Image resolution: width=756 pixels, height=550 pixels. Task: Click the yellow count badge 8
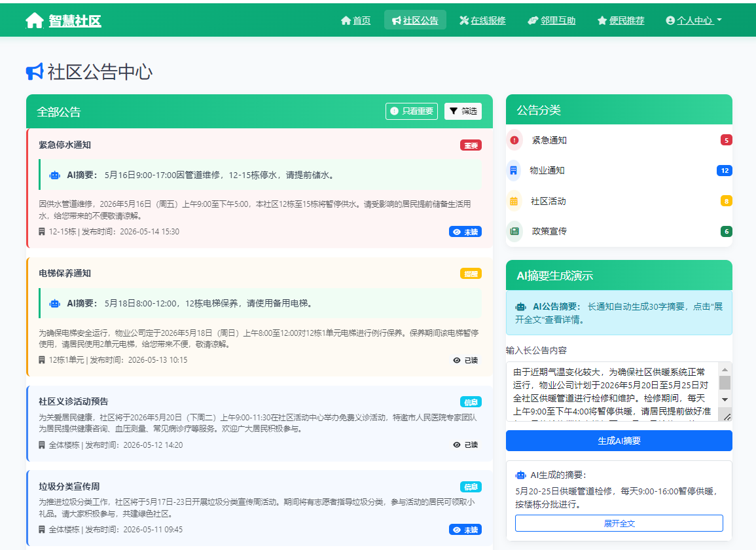(726, 201)
